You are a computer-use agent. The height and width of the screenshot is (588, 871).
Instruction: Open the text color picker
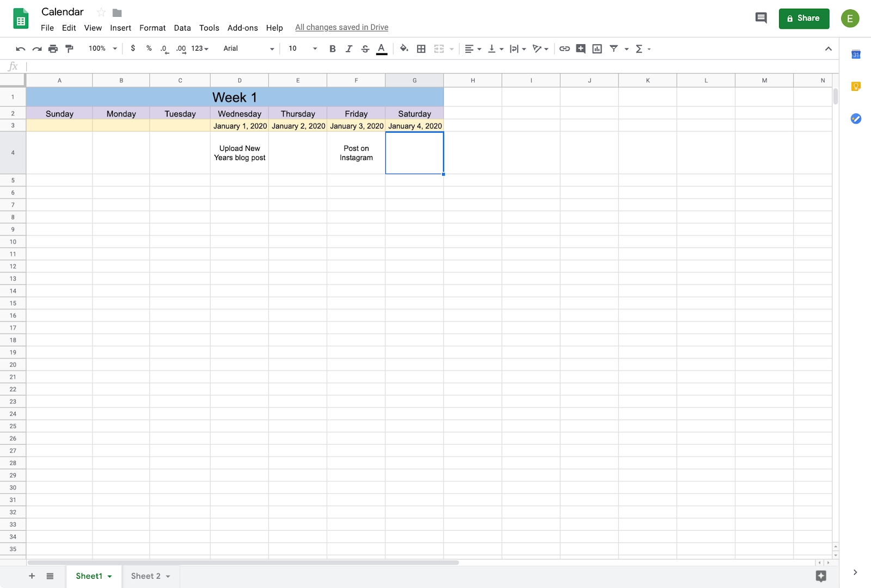(x=382, y=49)
